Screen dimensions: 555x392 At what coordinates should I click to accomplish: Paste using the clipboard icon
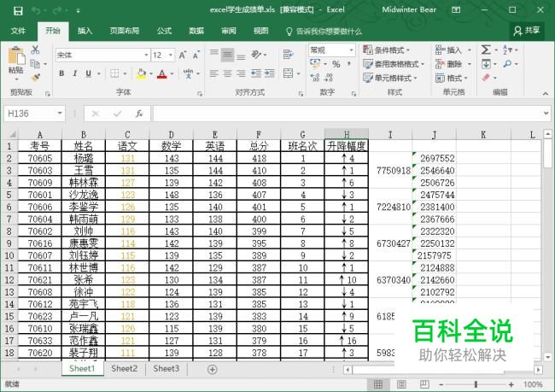coord(16,56)
